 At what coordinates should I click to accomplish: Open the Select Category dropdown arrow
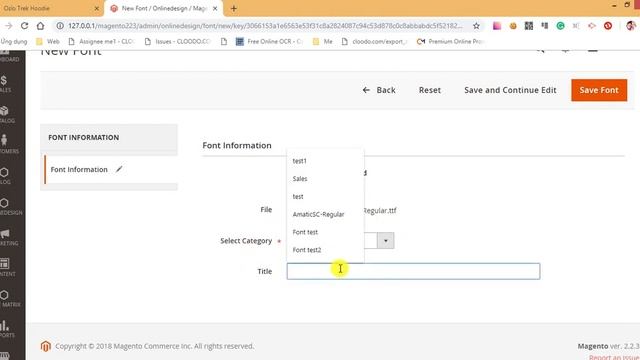click(386, 241)
